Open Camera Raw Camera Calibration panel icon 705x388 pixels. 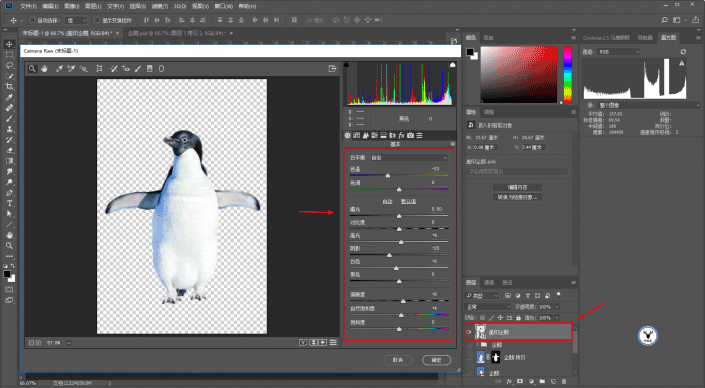click(411, 135)
